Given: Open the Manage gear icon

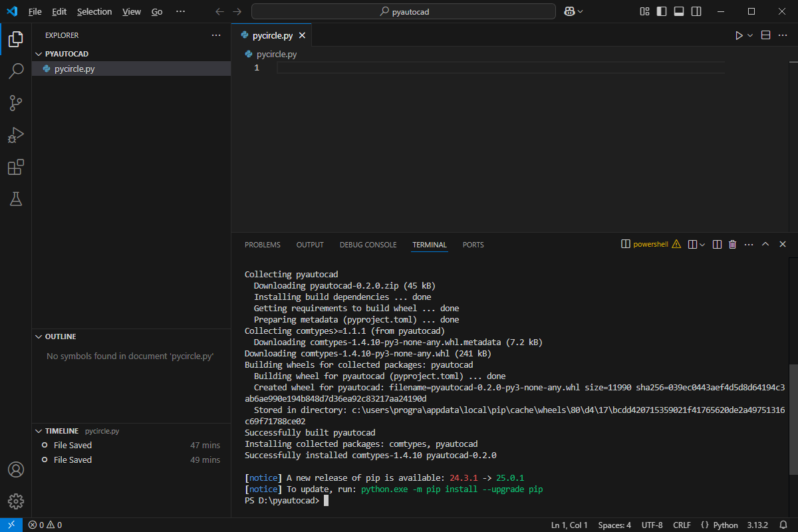Looking at the screenshot, I should (16, 501).
